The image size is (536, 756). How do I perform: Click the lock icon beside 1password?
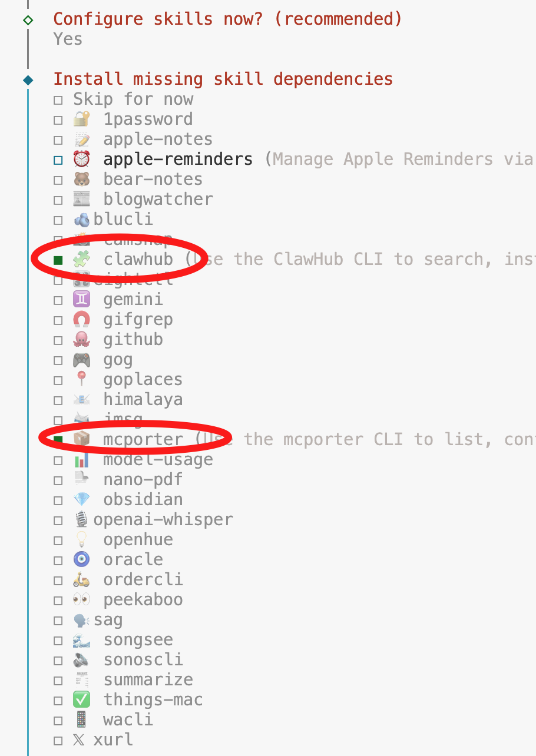click(x=81, y=120)
